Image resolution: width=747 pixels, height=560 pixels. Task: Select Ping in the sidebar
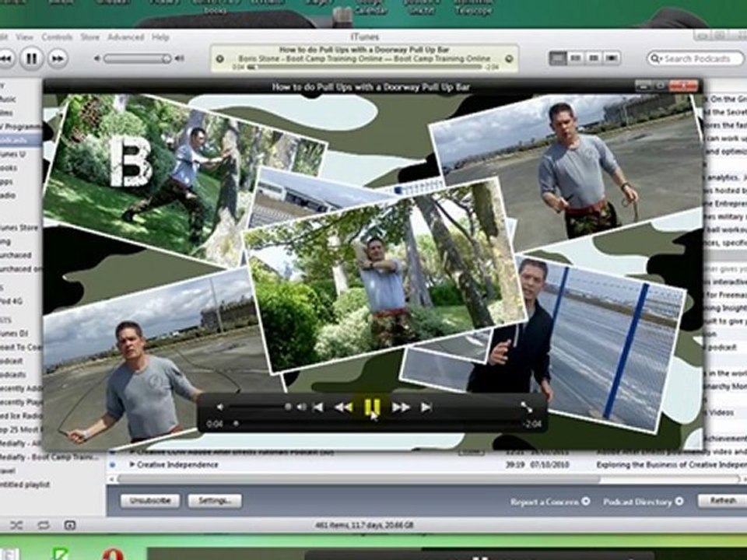pos(5,241)
